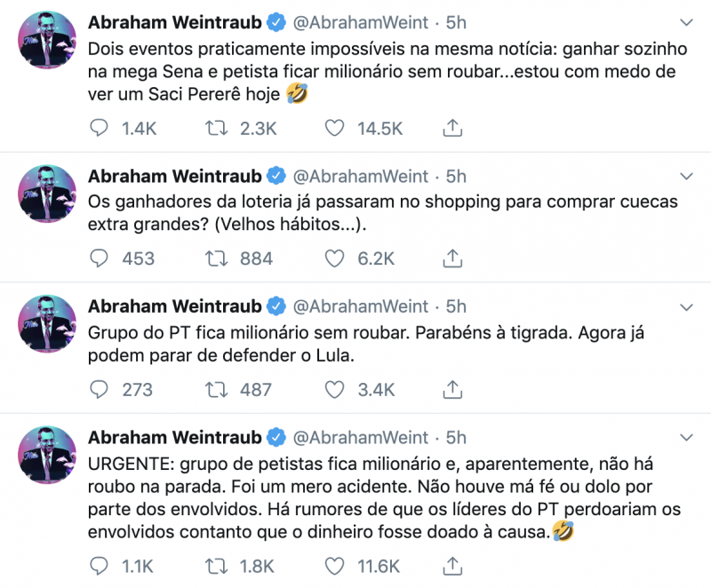Viewport: 711px width, 588px height.
Task: Open Abraham Weintraub name on first tweet
Action: (175, 22)
